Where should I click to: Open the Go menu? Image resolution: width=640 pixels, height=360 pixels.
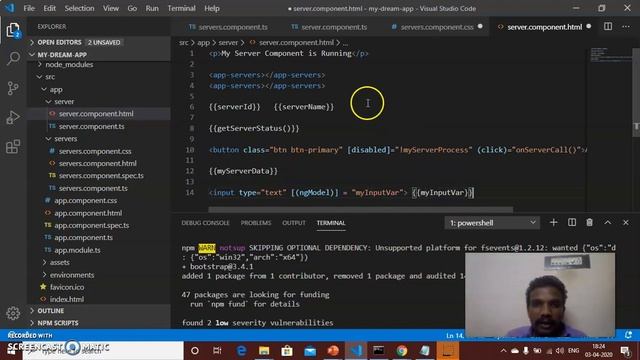point(132,8)
